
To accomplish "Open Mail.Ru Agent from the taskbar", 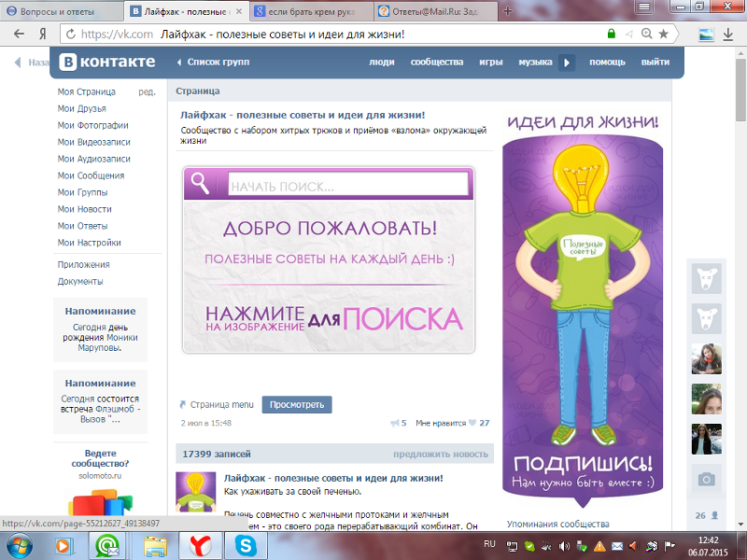I will click(x=107, y=546).
